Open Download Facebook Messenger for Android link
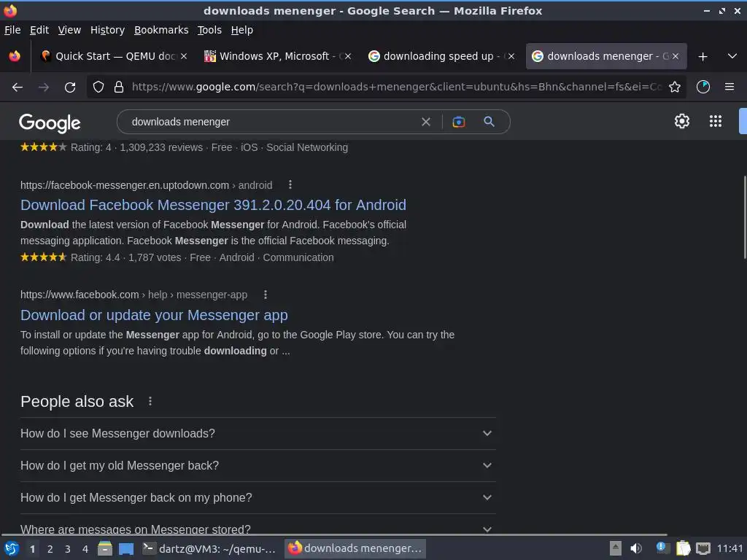 (214, 205)
